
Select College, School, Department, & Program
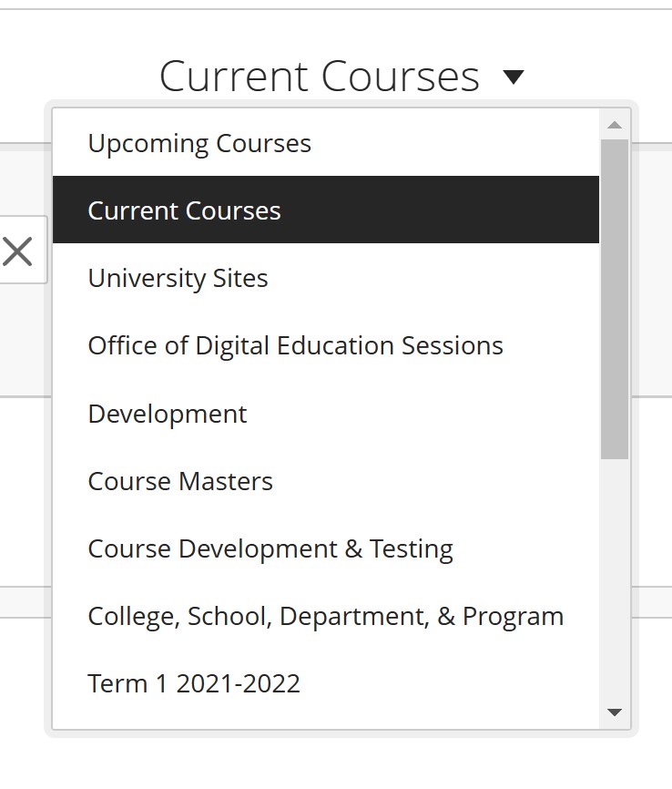coord(325,616)
